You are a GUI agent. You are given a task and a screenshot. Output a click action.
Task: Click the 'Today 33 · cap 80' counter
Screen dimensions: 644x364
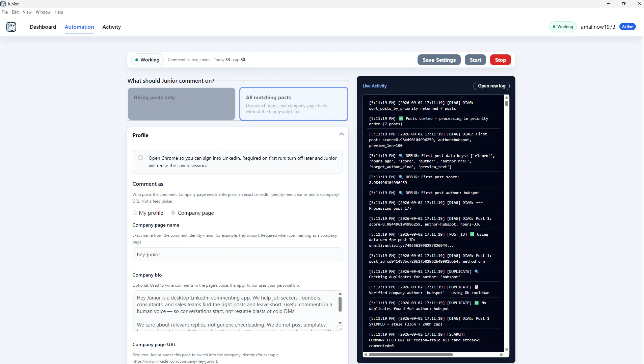coord(230,60)
